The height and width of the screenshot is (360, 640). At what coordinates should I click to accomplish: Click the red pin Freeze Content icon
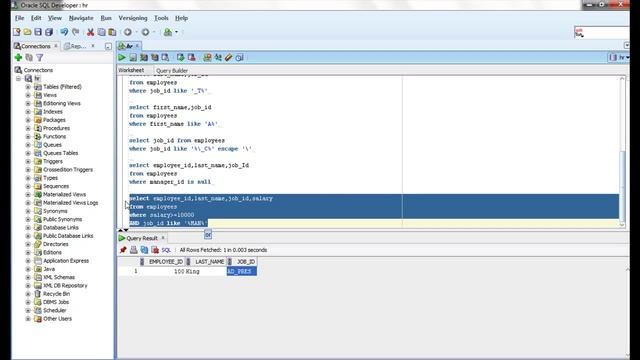click(123, 250)
